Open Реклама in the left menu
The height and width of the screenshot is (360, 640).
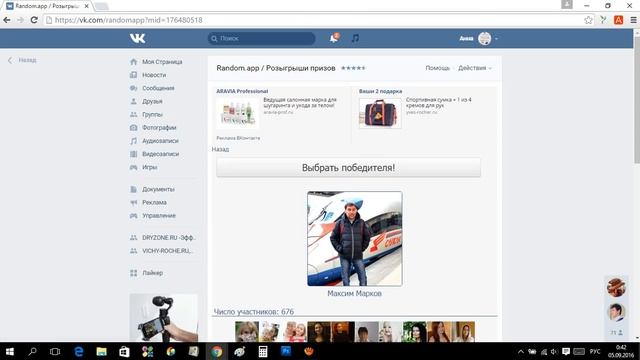tap(154, 202)
